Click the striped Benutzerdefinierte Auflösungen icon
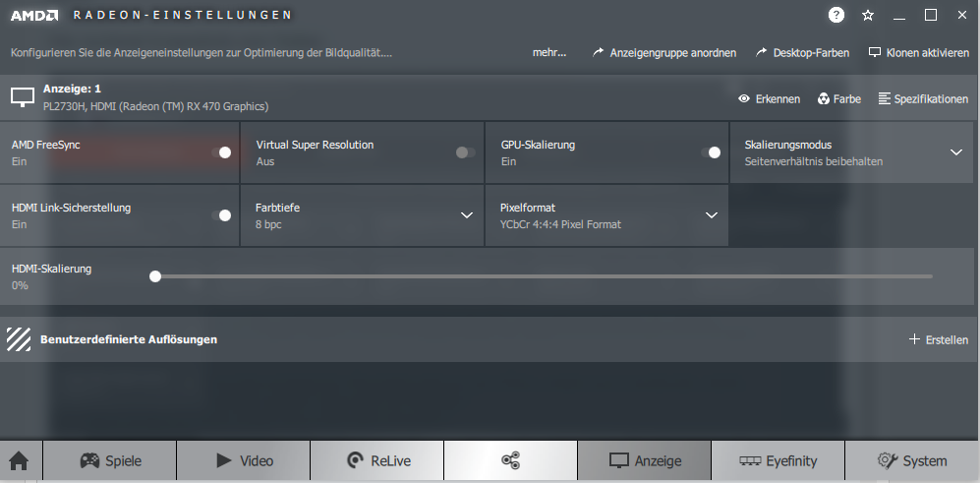980x483 pixels. 19,339
